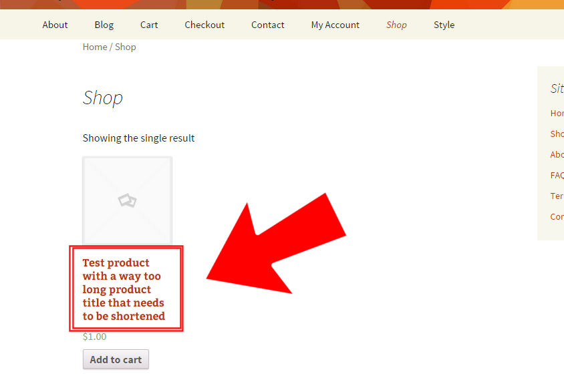564x392 pixels.
Task: Open the FAQ link in the sidebar
Action: tap(557, 176)
